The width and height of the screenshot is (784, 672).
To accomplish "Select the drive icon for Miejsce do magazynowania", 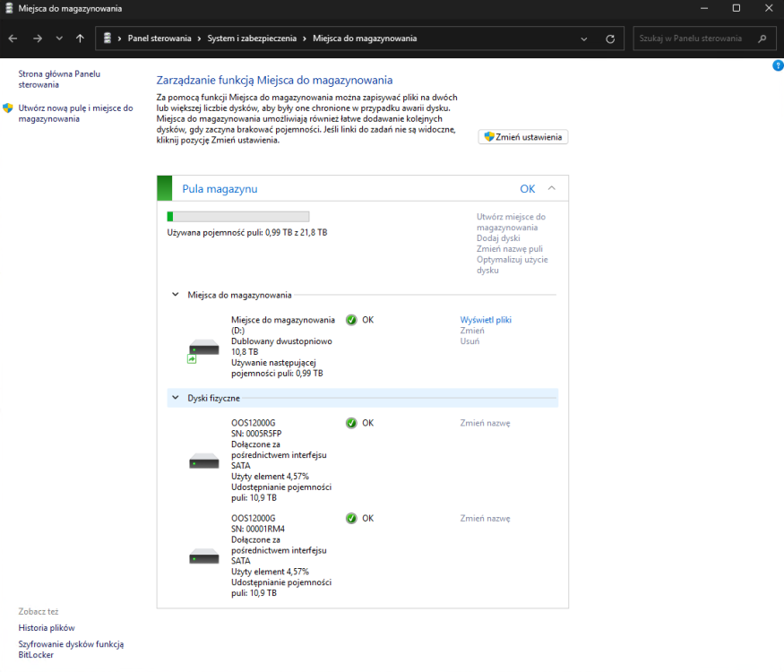I will [x=203, y=349].
